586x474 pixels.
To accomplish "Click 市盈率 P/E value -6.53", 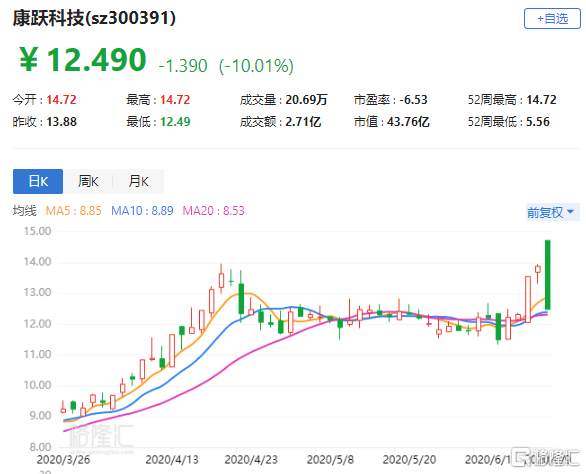I will click(x=413, y=100).
